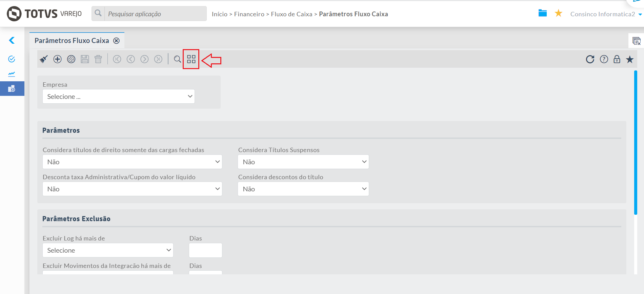Click the magnifier search icon in toolbar
This screenshot has width=644, height=294.
(177, 59)
